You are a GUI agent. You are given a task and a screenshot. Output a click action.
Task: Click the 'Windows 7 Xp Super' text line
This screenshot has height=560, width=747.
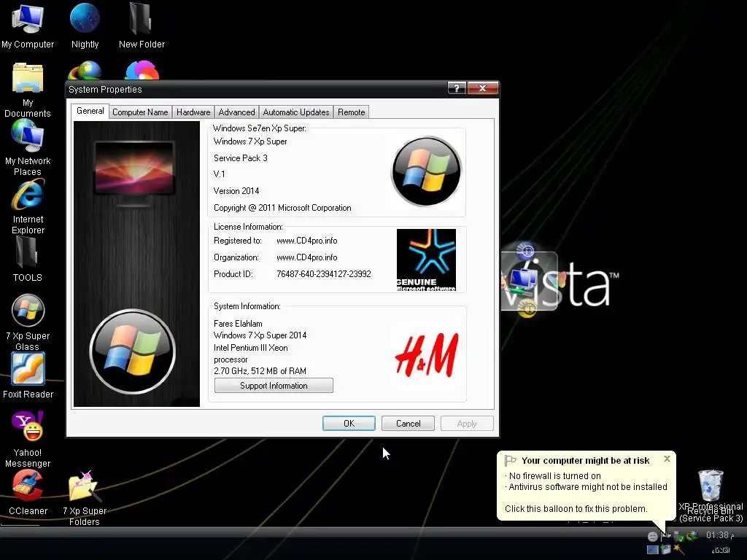pos(250,141)
